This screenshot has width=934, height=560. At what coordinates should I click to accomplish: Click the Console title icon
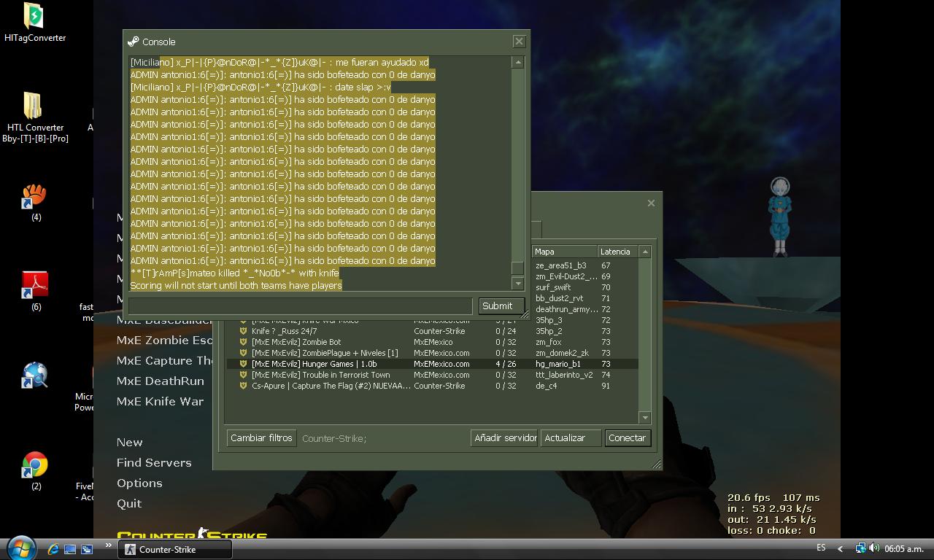133,42
